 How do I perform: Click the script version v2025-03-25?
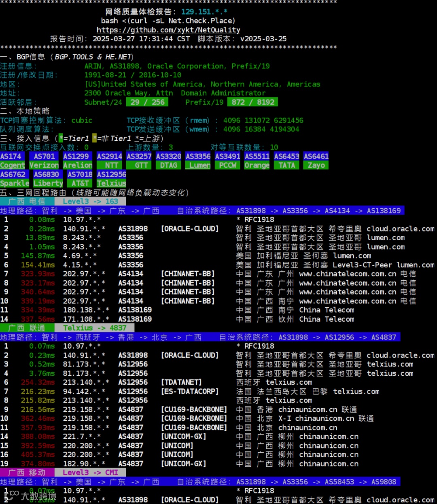coord(263,39)
